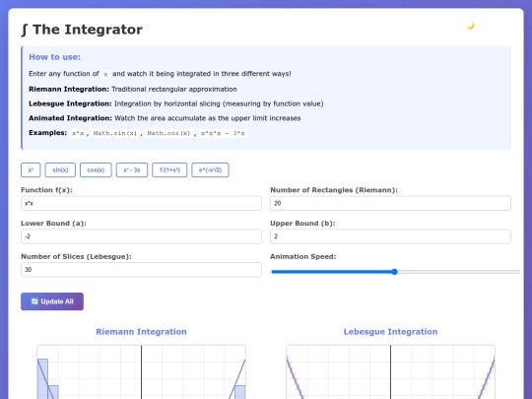
Task: Choose the sin(x) preset button
Action: [60, 170]
